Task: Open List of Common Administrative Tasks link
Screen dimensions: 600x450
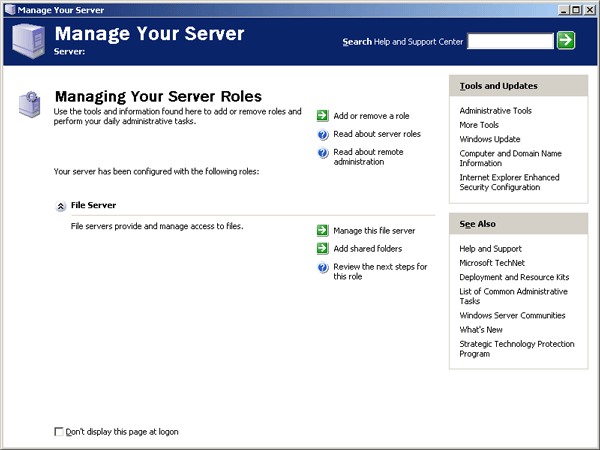Action: [x=513, y=296]
